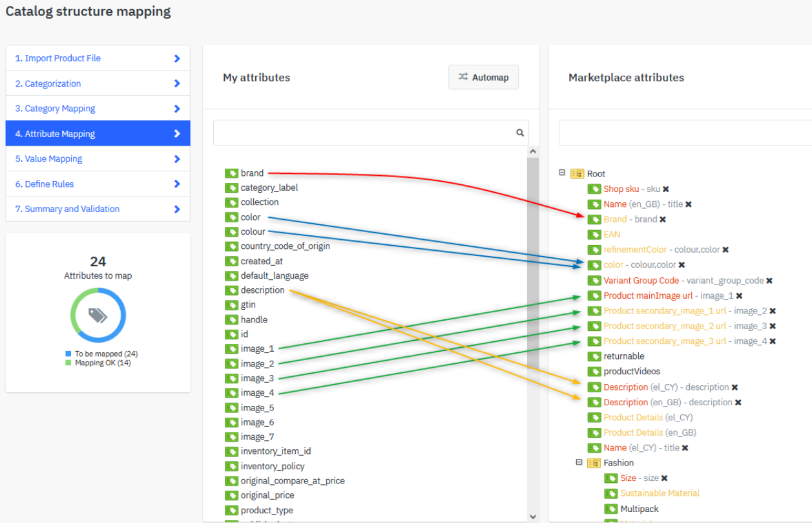Click the Fashion folder icon
The image size is (812, 523).
[x=594, y=463]
